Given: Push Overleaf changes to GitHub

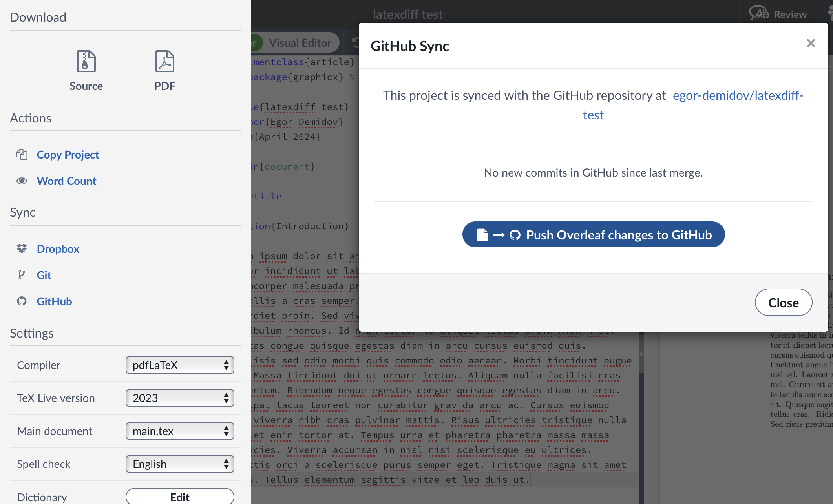Looking at the screenshot, I should click(593, 234).
